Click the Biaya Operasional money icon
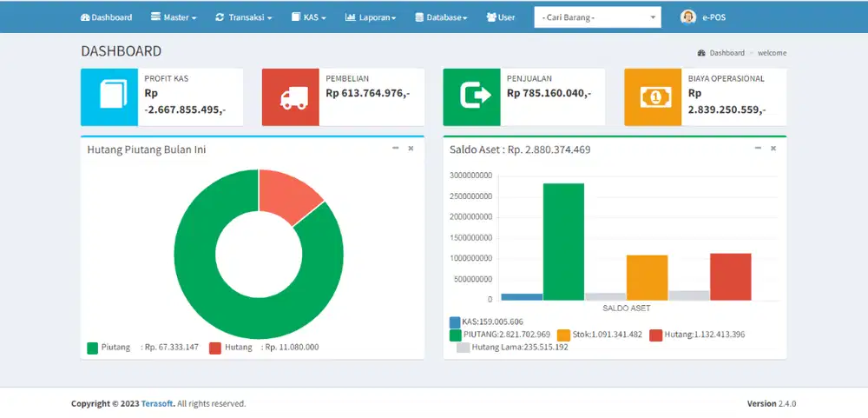Image resolution: width=868 pixels, height=418 pixels. pos(653,97)
